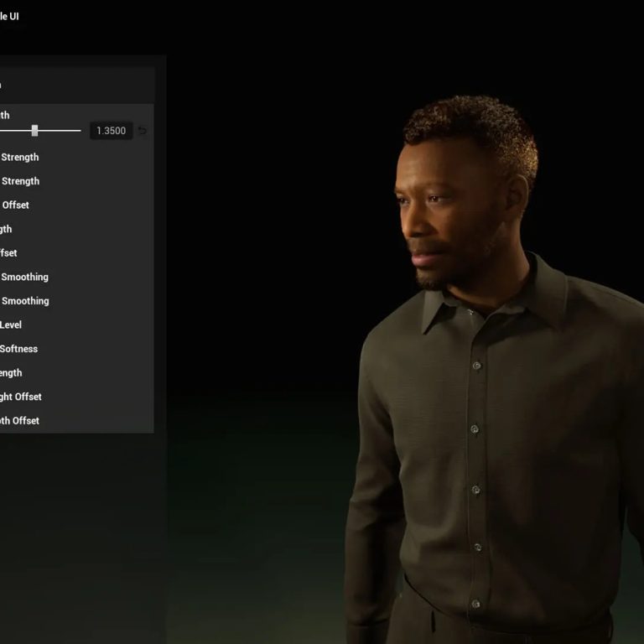Collapse the panel section header above the slider
The image size is (644, 644).
click(75, 86)
